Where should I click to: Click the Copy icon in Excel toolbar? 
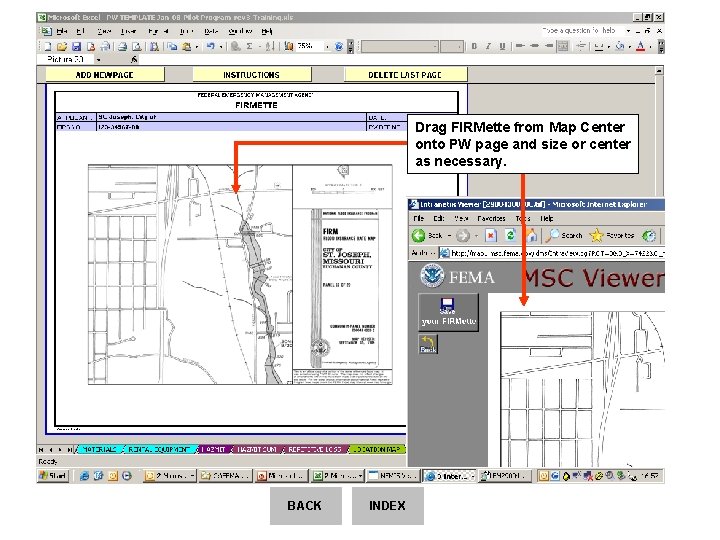pyautogui.click(x=172, y=46)
